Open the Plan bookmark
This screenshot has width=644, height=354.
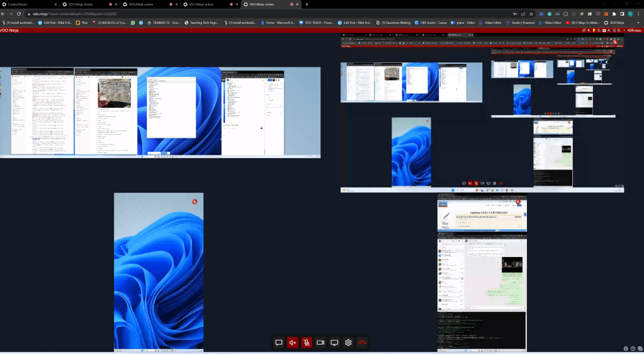coord(82,23)
